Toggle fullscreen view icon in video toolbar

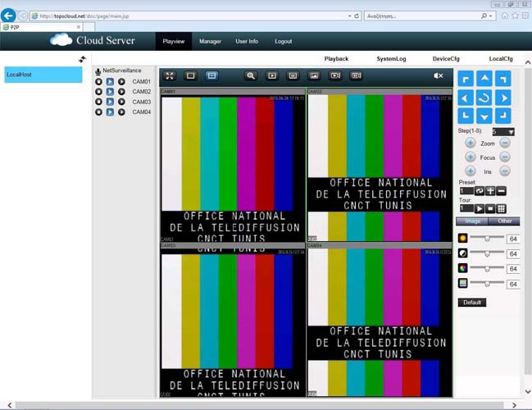coord(170,75)
